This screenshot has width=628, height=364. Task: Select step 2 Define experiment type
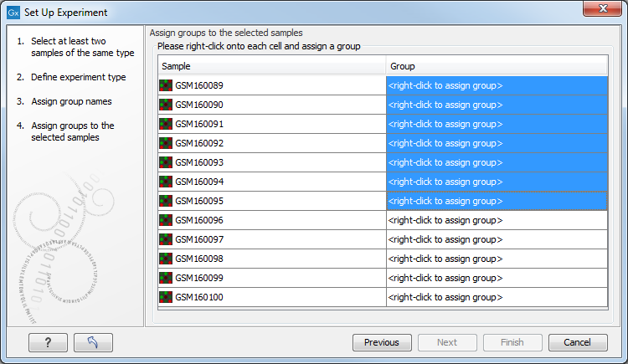point(78,77)
